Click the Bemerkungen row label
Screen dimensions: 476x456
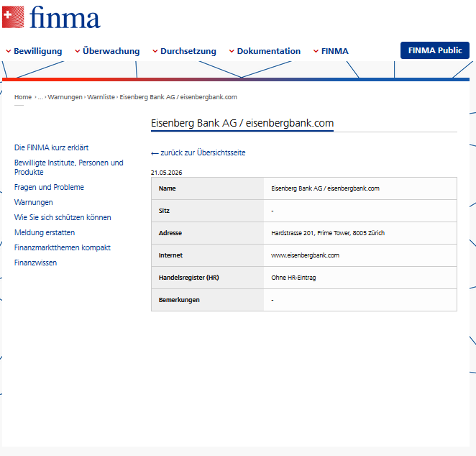(x=179, y=300)
